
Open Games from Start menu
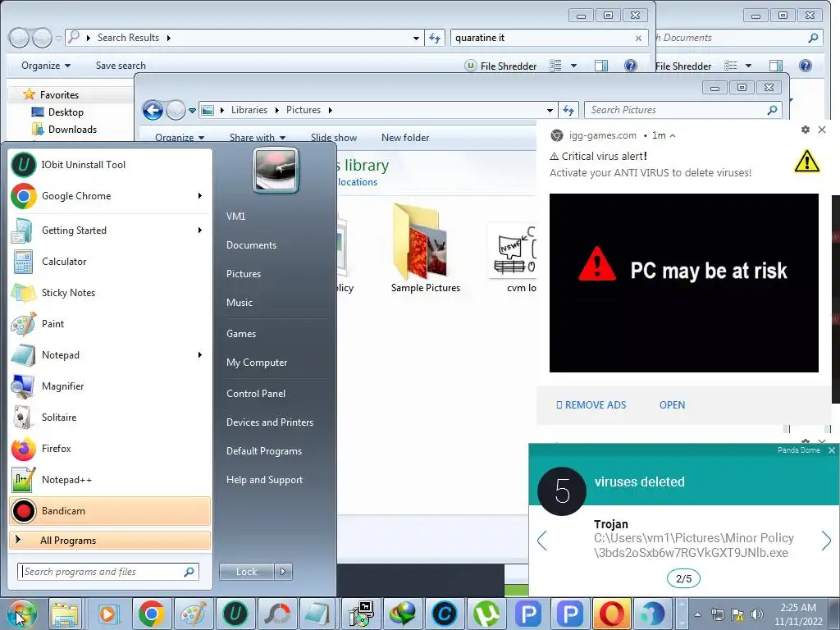pos(241,334)
